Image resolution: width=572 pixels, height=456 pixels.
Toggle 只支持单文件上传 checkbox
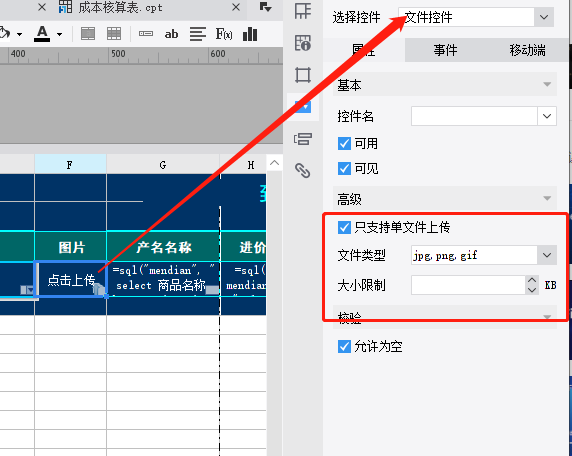344,228
